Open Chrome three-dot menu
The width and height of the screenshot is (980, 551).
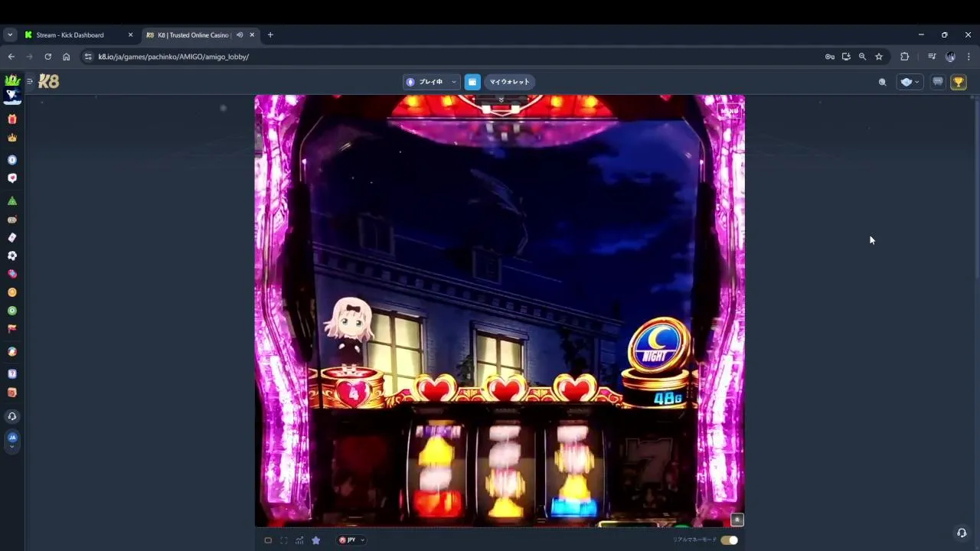point(969,57)
